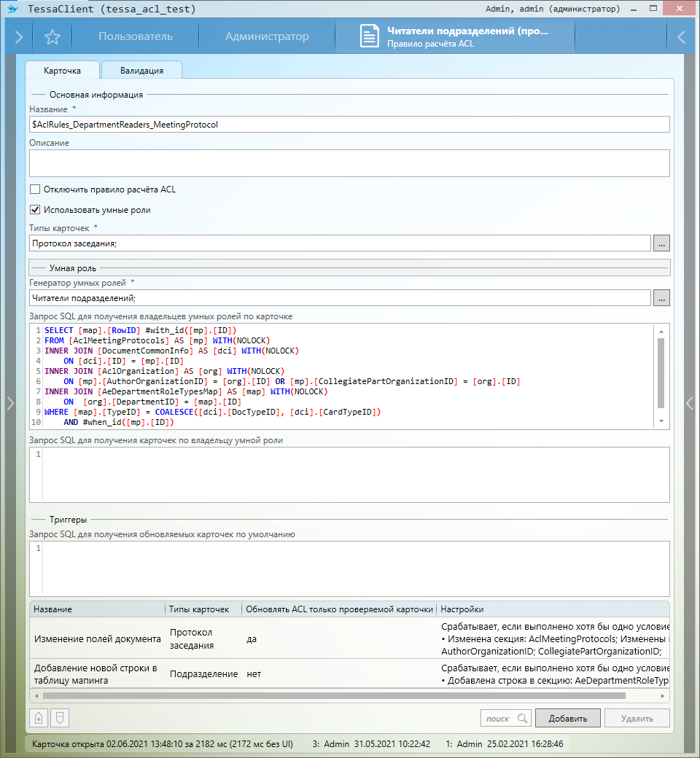The height and width of the screenshot is (758, 700).
Task: Open card types picker with ellipsis button
Action: [x=661, y=243]
